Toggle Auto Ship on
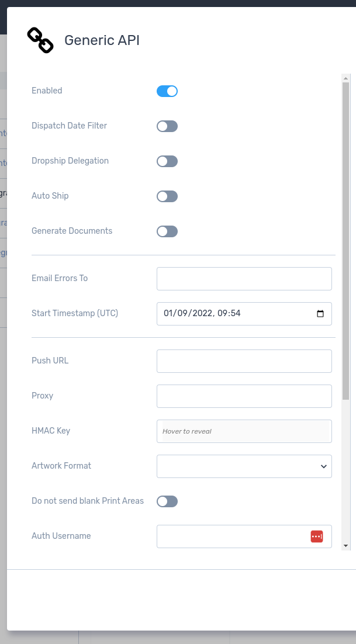Screen dimensions: 356x644 (x=167, y=196)
